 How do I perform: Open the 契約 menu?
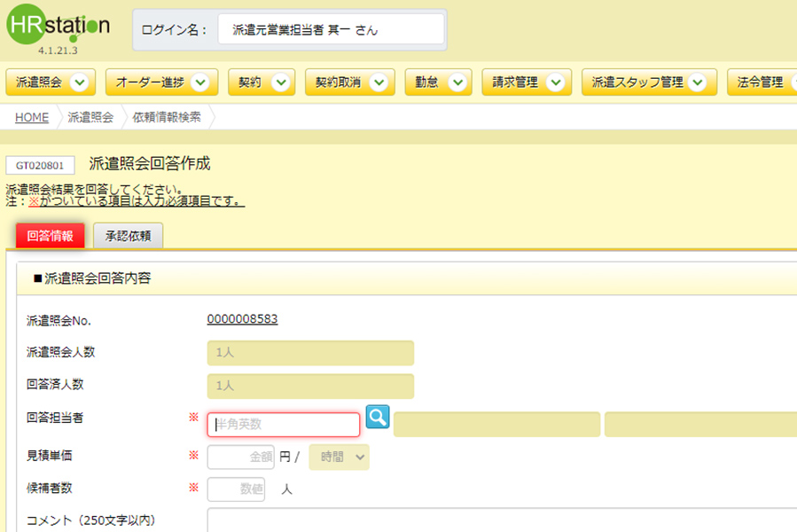262,82
